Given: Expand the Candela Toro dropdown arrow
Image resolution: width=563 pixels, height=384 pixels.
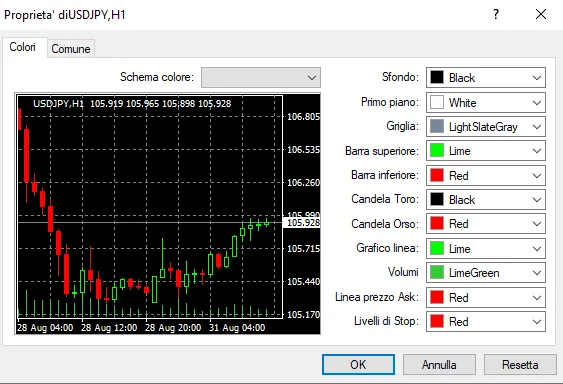Looking at the screenshot, I should coord(537,200).
